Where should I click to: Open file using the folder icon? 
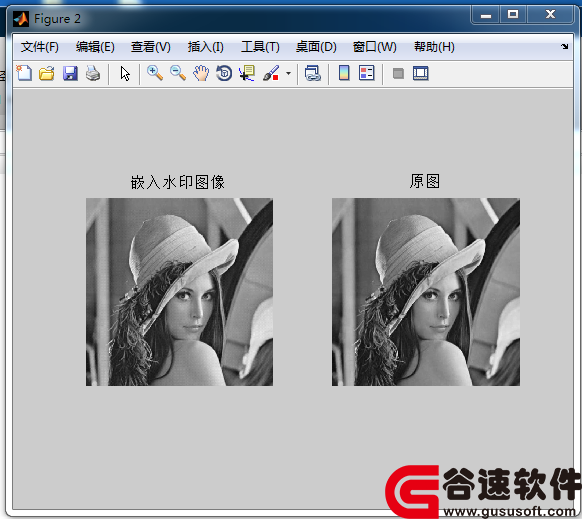coord(47,73)
